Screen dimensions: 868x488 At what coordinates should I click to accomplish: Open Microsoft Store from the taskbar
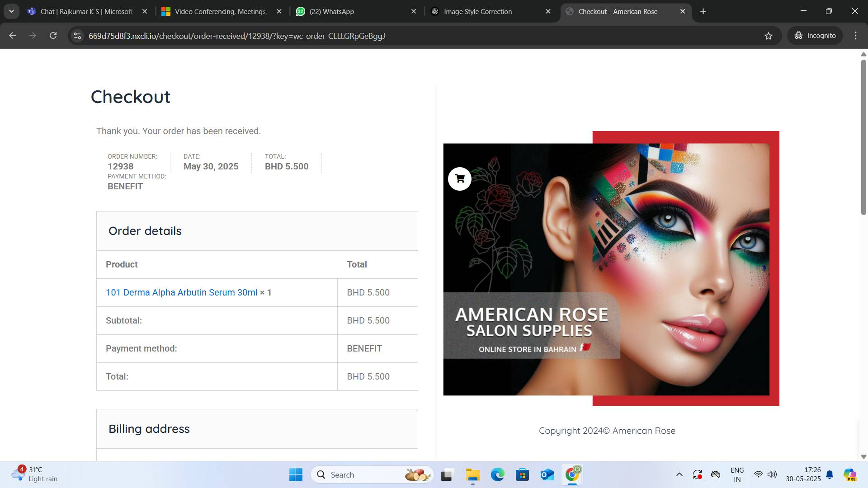tap(522, 474)
